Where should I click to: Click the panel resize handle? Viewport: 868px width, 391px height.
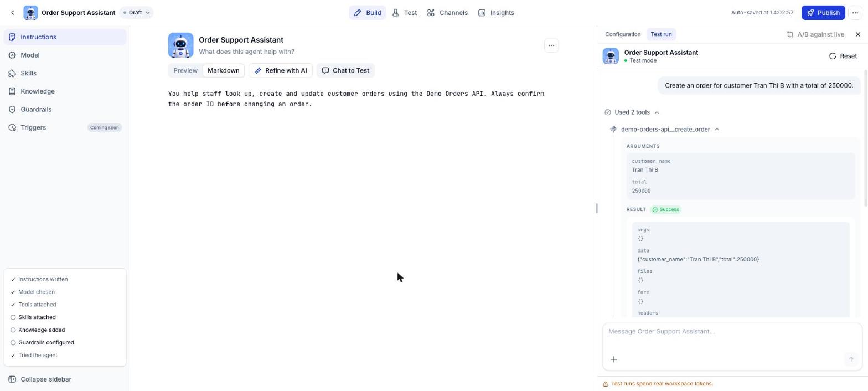597,208
